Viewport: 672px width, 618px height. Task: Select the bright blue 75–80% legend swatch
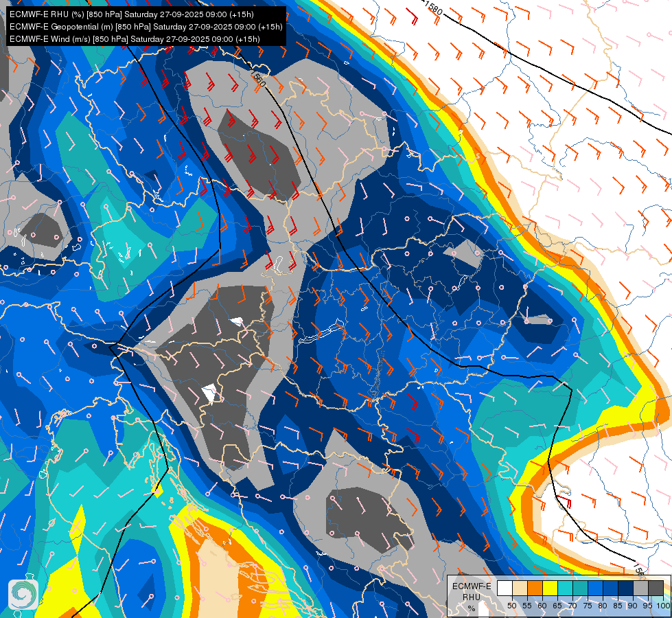(595, 588)
